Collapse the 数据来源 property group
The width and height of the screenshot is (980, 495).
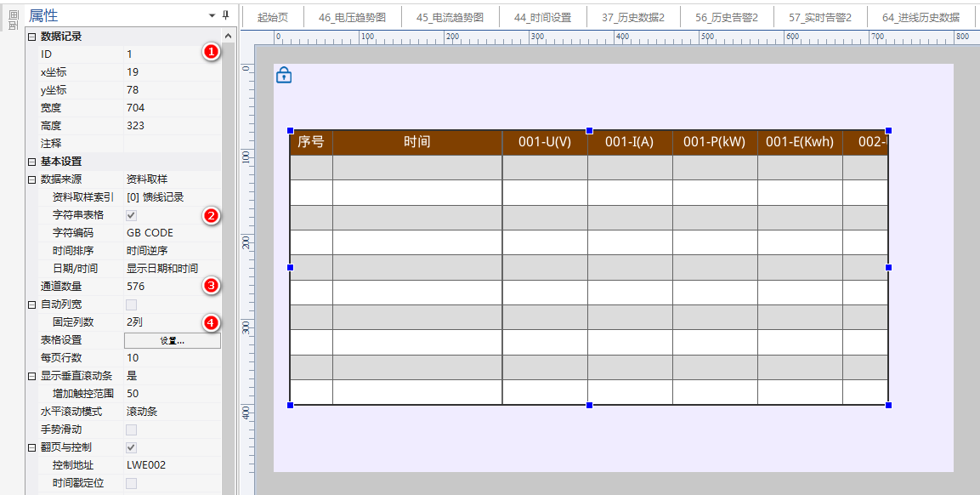[31, 179]
